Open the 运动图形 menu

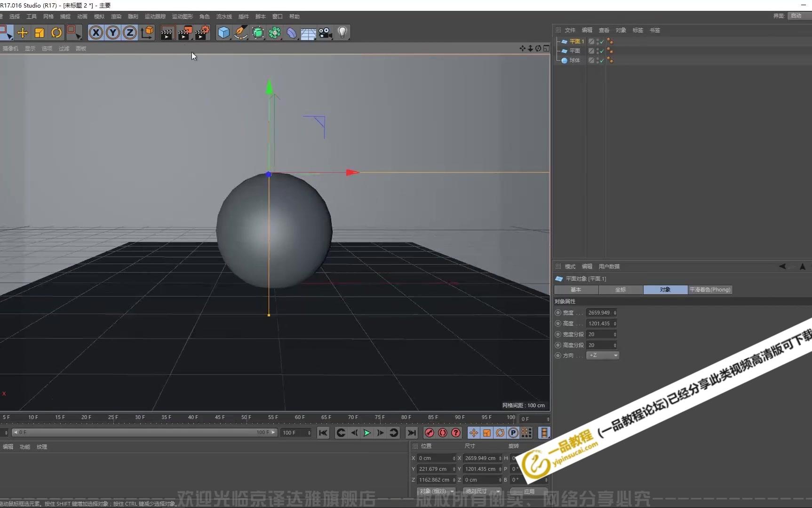pyautogui.click(x=183, y=16)
